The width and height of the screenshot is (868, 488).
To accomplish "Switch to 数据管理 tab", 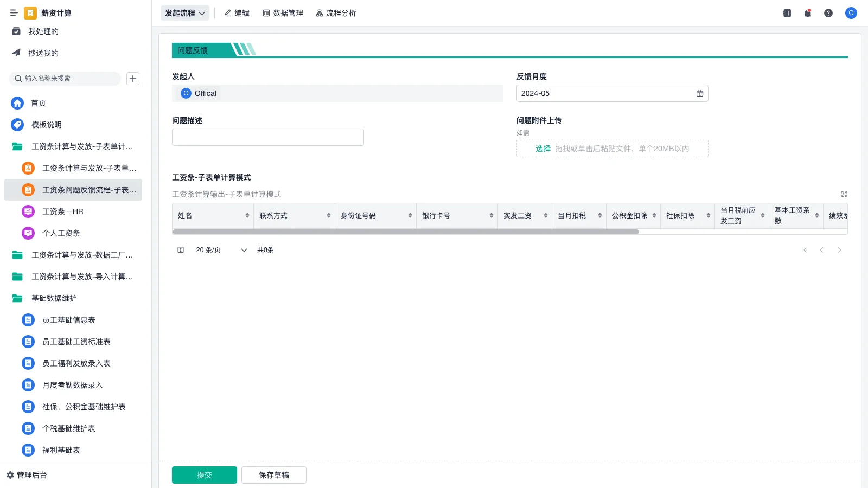I will (x=283, y=13).
